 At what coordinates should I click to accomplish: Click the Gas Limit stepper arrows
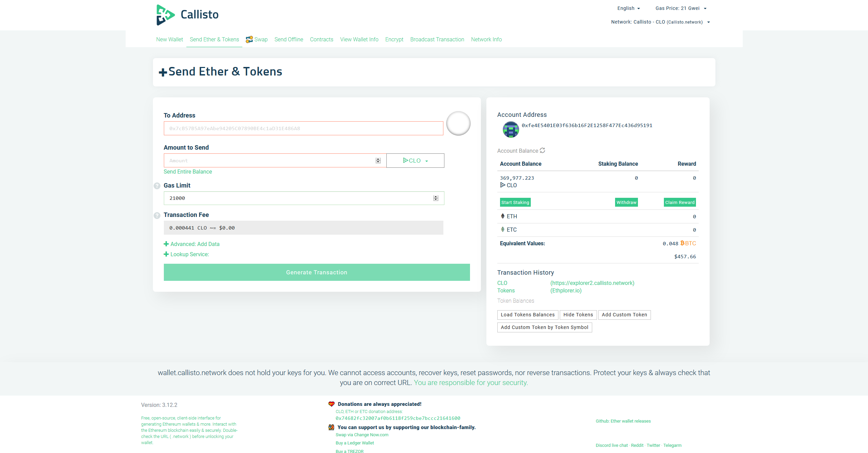point(436,198)
